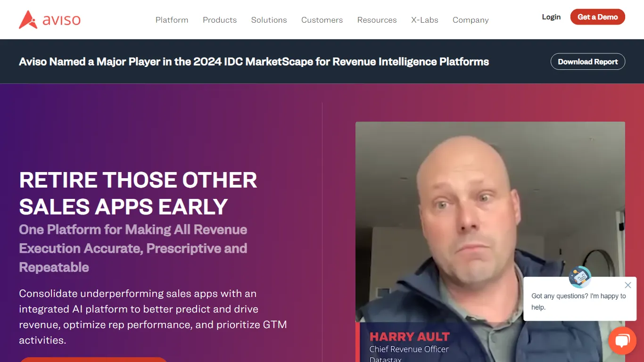Close the chat help popup
The width and height of the screenshot is (644, 362).
(627, 285)
